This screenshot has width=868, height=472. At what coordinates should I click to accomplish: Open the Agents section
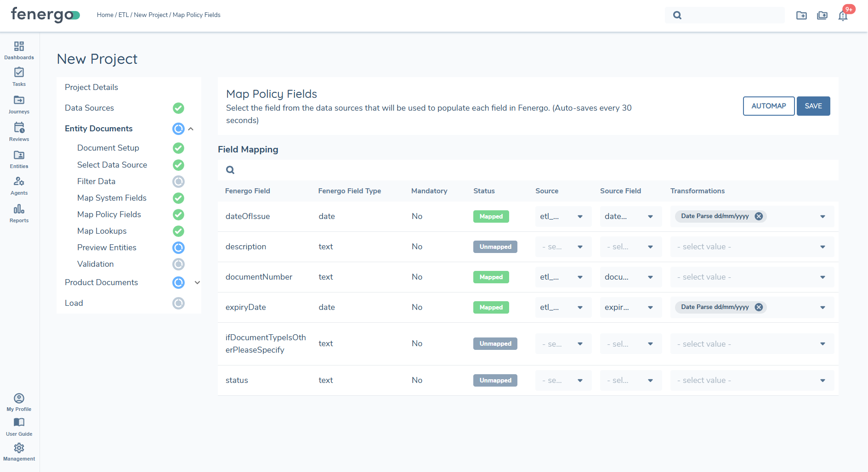point(19,185)
